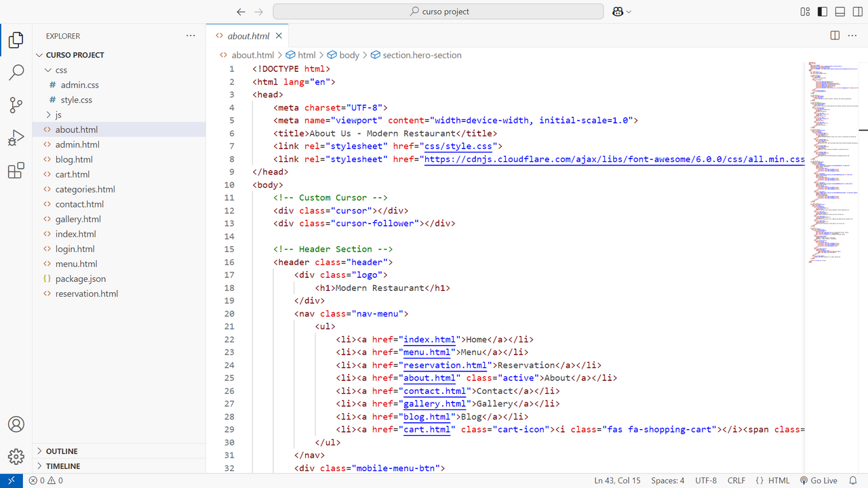Click the contact.html href link in code
This screenshot has height=488, width=868.
click(435, 391)
